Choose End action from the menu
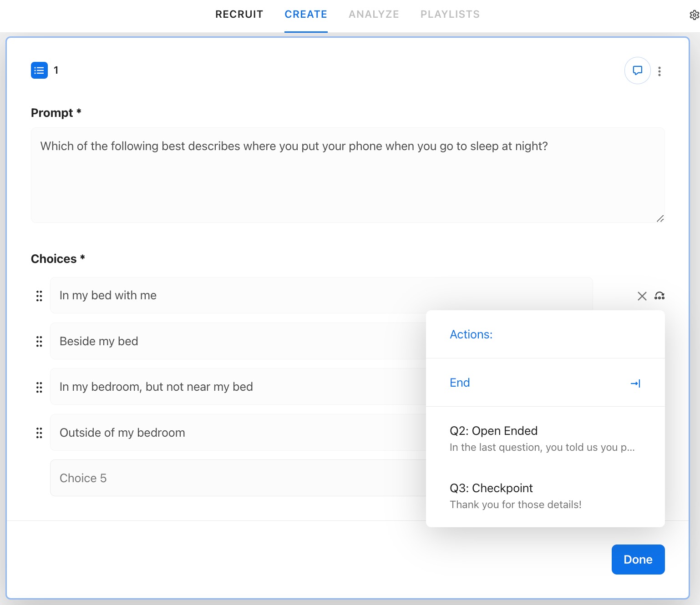700x605 pixels. [545, 383]
